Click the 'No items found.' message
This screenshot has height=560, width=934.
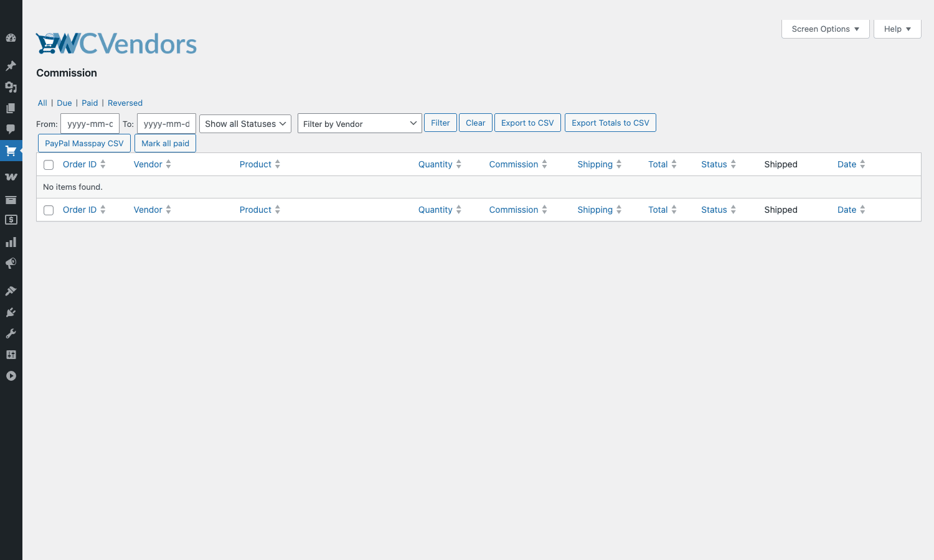click(x=73, y=187)
